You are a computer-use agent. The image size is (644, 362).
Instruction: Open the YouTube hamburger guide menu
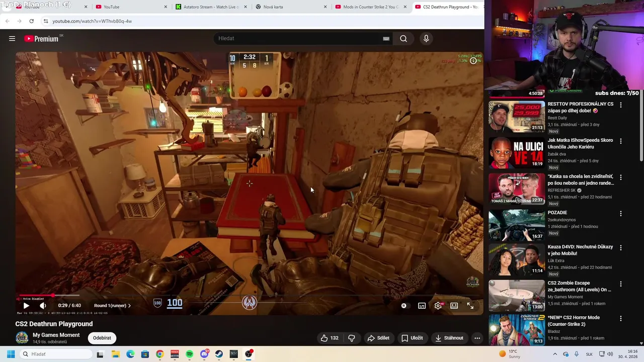pos(12,39)
